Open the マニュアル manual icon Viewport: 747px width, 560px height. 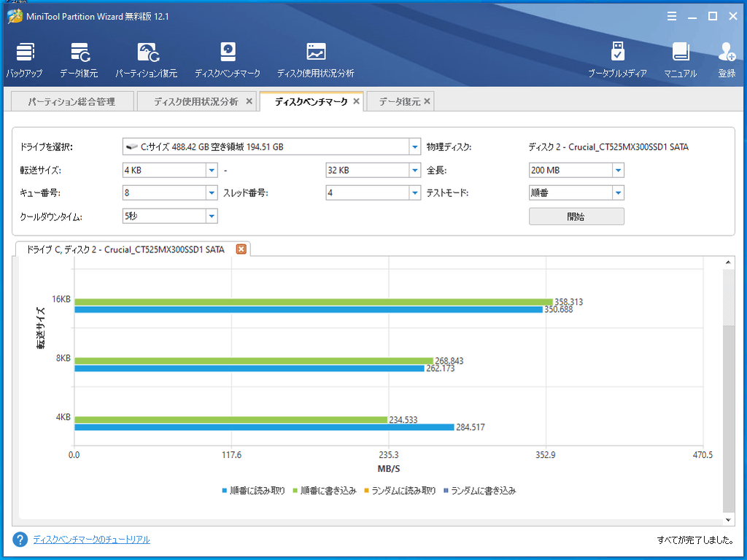pos(680,60)
